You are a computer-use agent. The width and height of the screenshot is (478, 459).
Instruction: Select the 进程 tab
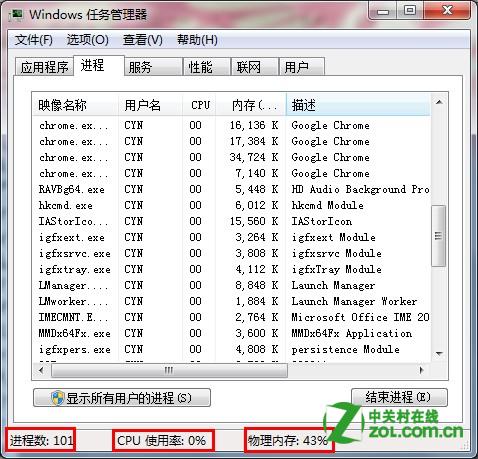coord(99,66)
